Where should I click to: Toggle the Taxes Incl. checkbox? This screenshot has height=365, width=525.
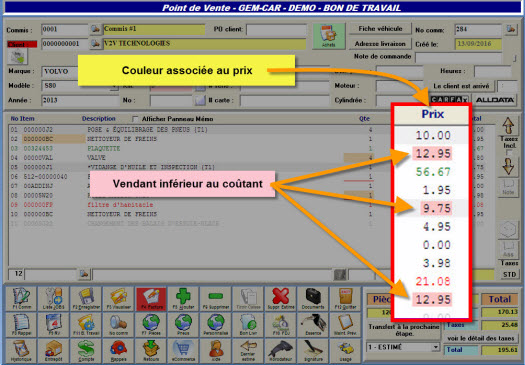coord(509,153)
